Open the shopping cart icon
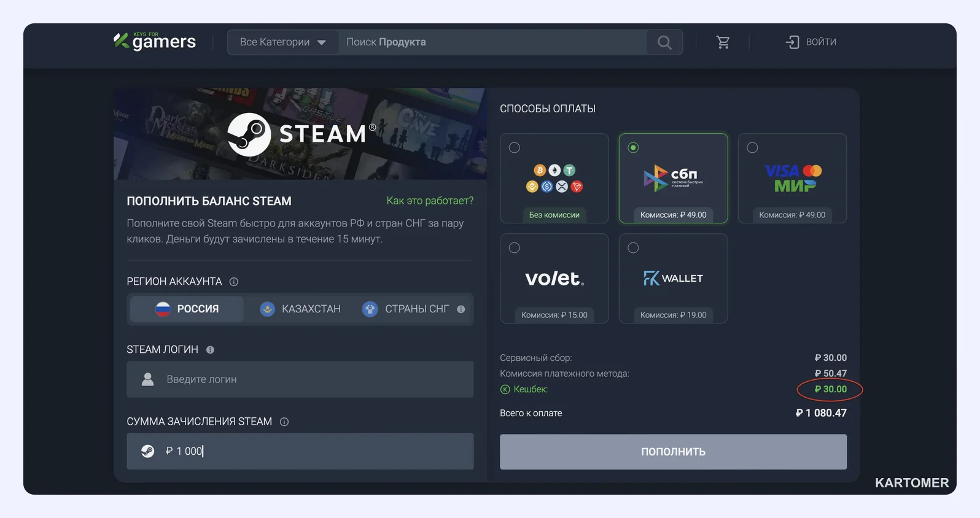 coord(723,42)
